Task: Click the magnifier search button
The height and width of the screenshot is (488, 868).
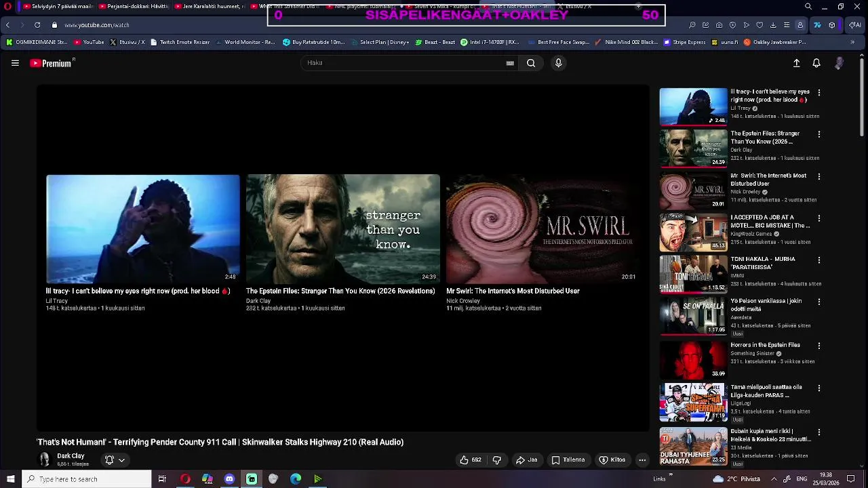Action: point(531,63)
